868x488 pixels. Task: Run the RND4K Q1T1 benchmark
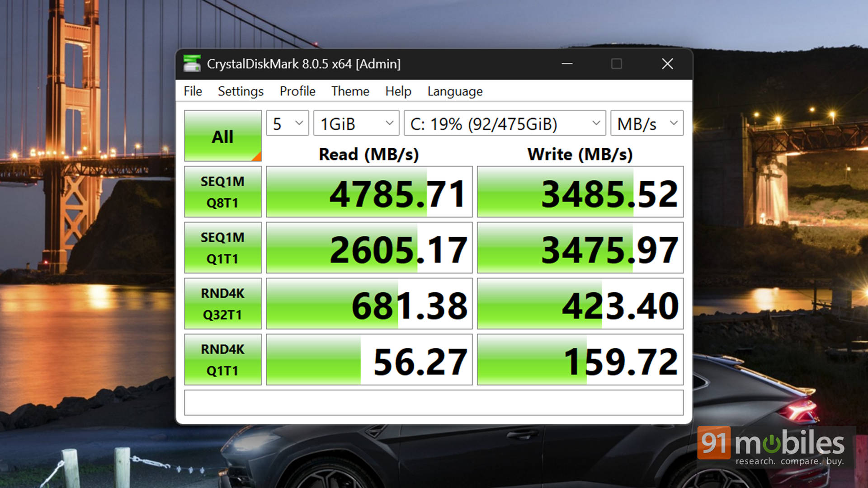222,360
